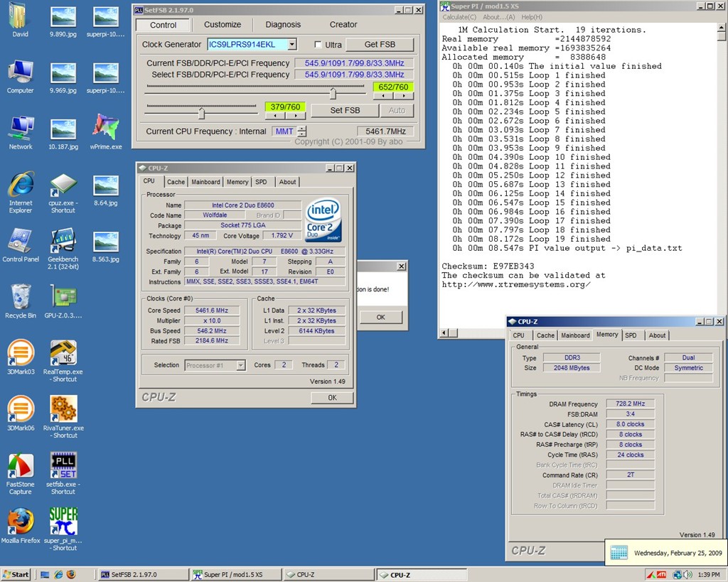Click Super PI vertical scrollbar up arrow

(x=721, y=28)
